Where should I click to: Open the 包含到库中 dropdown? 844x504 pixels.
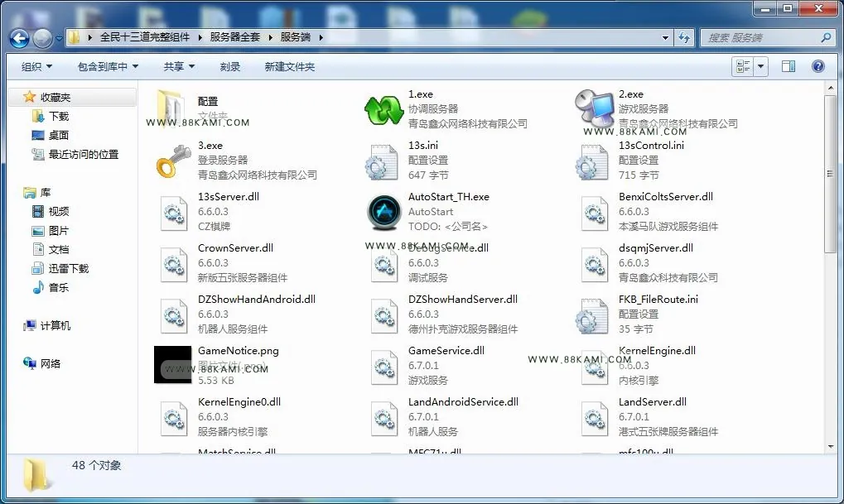[x=108, y=67]
